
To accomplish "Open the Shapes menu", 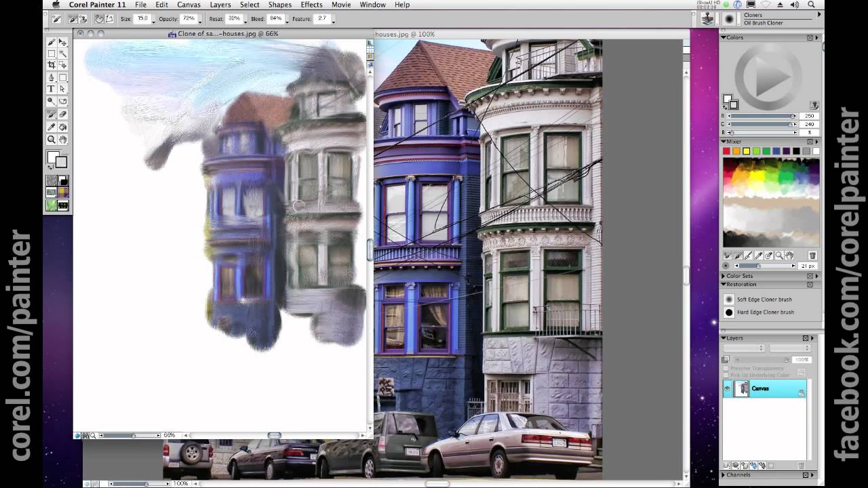I will 280,5.
